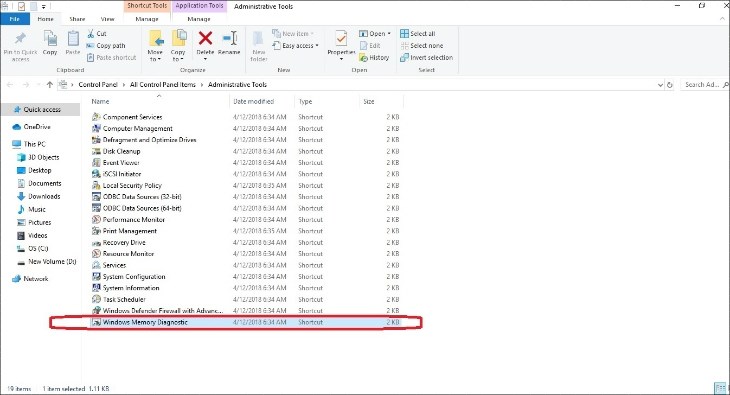Open the Copy to dropdown
730x395 pixels.
tap(178, 46)
